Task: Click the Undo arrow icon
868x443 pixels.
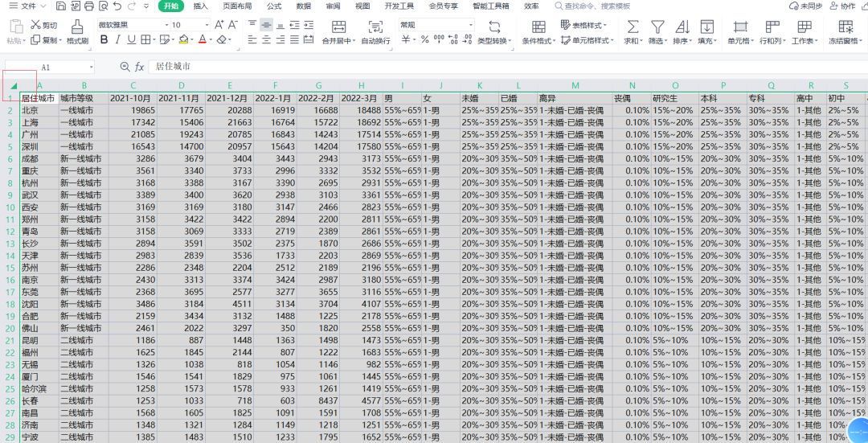Action: [117, 6]
